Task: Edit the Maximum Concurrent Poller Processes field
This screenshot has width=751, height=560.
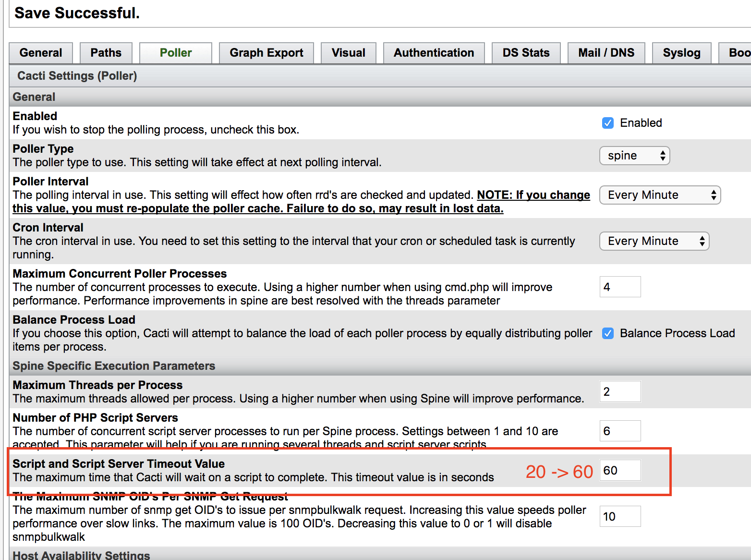Action: click(620, 287)
